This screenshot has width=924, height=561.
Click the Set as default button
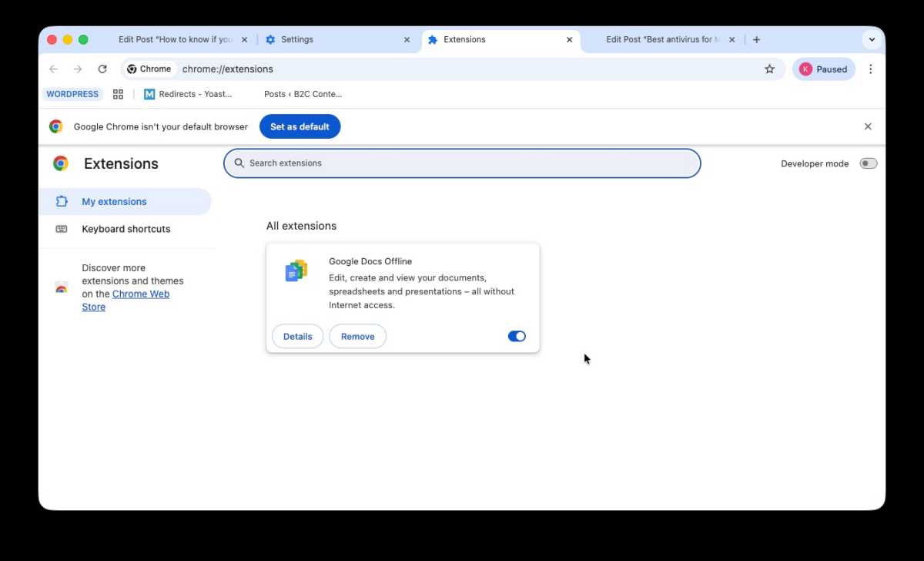click(x=300, y=126)
